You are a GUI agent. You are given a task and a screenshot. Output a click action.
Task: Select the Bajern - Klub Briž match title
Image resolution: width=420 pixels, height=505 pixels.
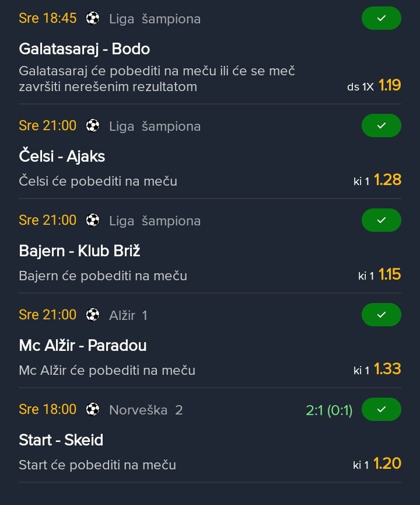(x=79, y=250)
